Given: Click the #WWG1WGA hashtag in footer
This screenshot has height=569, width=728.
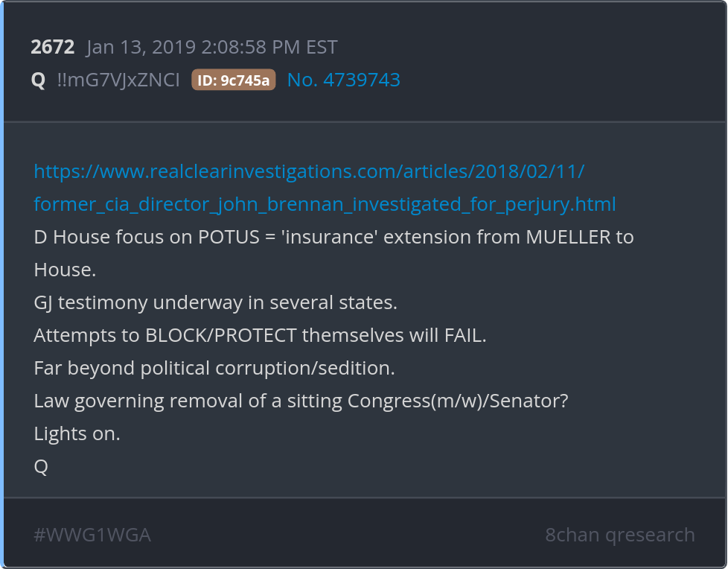Looking at the screenshot, I should [92, 535].
